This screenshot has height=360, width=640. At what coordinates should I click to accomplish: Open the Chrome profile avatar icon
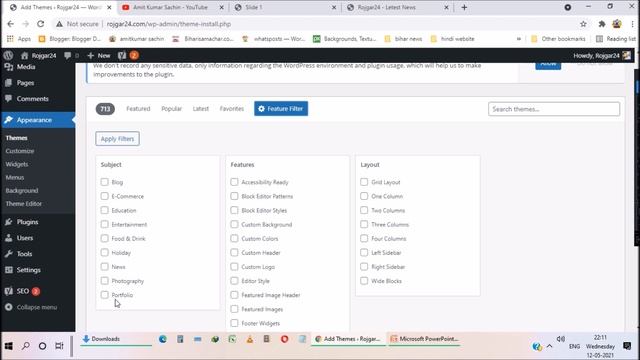pyautogui.click(x=617, y=24)
